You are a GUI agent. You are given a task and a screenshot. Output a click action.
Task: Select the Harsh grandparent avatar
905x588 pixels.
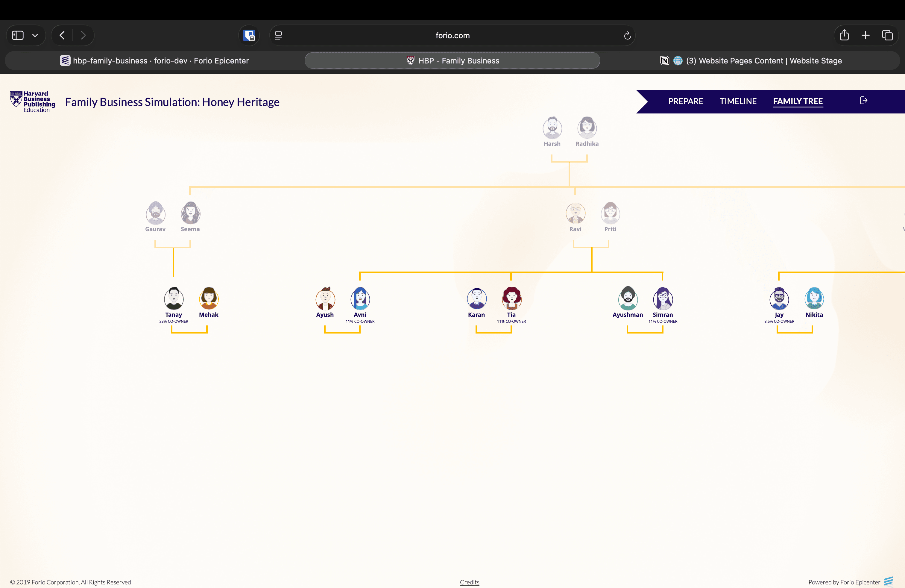[552, 128]
